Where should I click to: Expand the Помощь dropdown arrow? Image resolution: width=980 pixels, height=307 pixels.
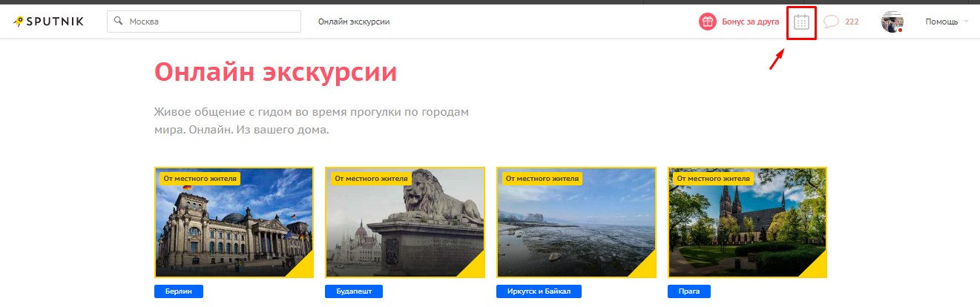point(967,22)
